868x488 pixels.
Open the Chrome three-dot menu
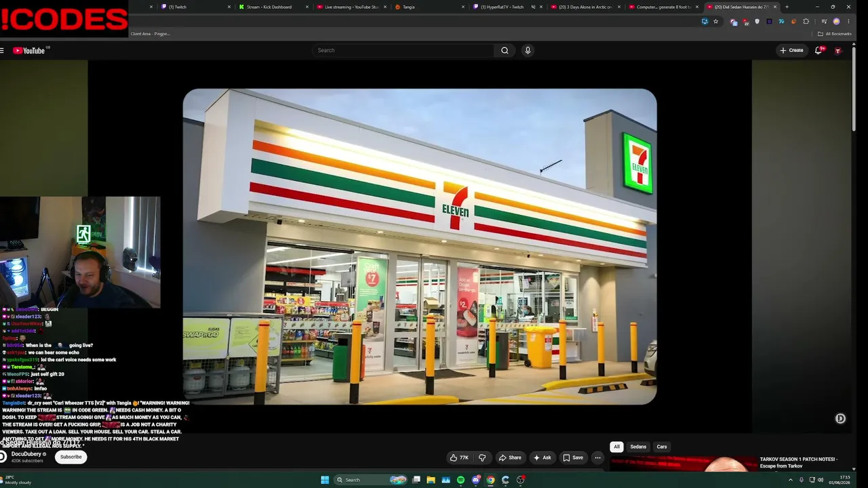[848, 22]
